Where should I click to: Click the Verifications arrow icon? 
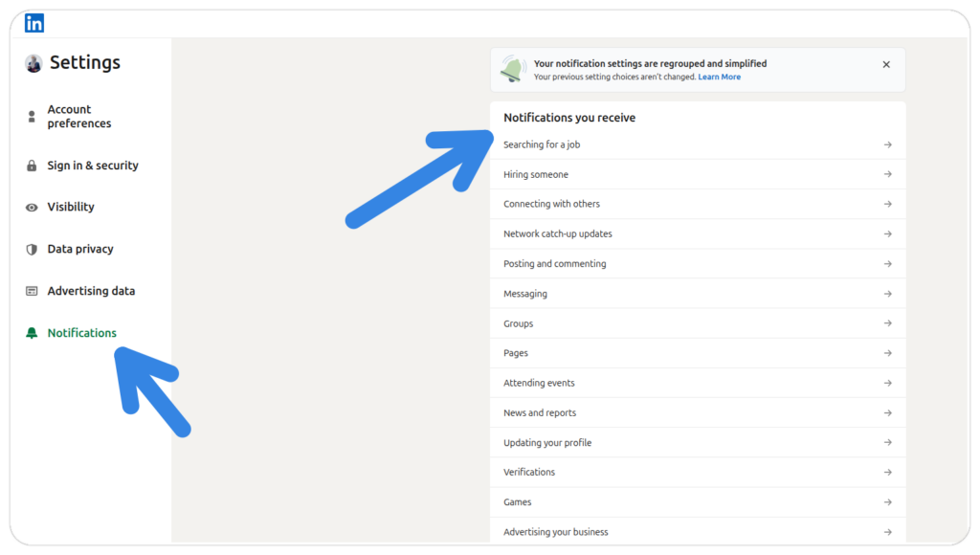[887, 473]
